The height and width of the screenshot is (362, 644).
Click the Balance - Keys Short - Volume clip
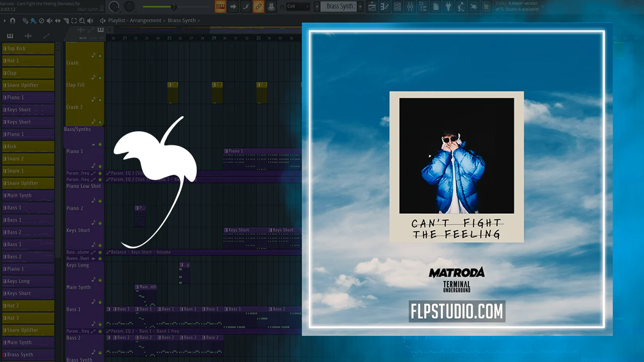[x=203, y=252]
